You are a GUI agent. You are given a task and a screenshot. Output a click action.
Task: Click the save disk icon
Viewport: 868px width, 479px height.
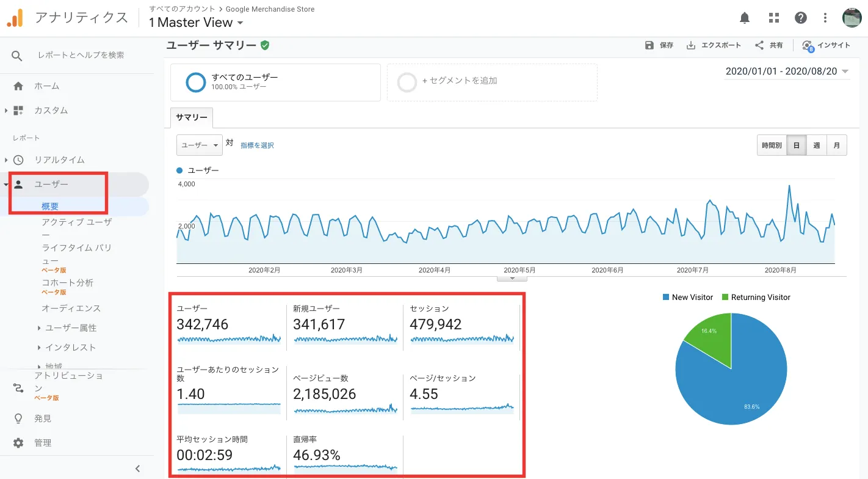pos(649,45)
